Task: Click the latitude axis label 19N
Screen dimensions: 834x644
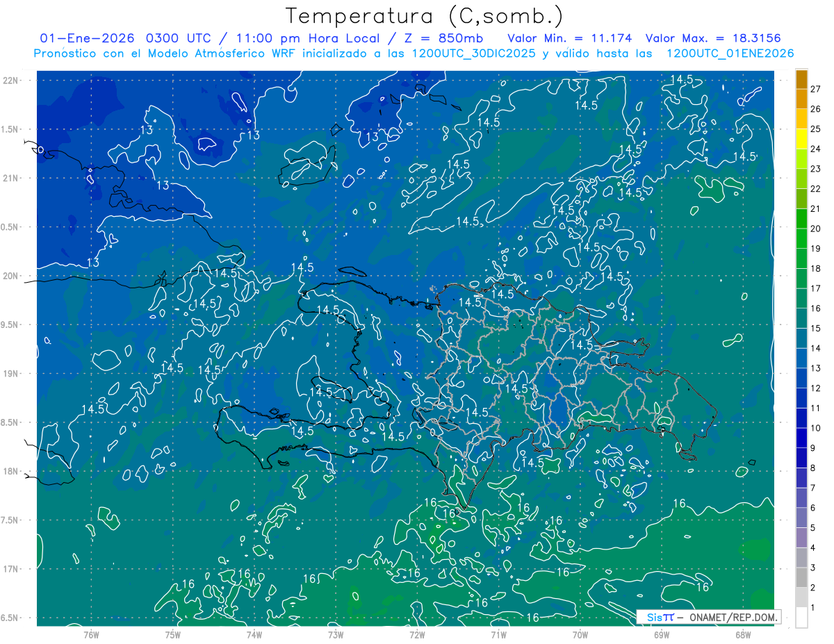Action: point(11,374)
